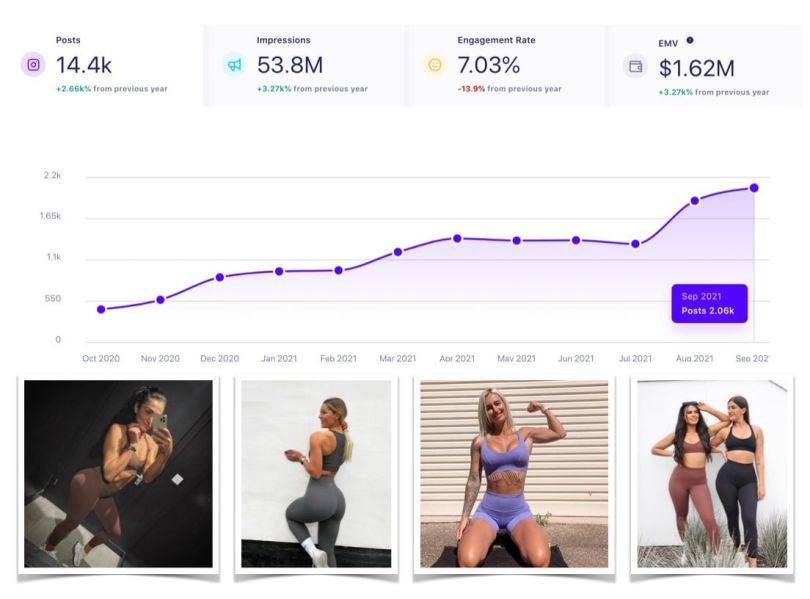Click the Aug 2021 data point
Image resolution: width=810 pixels, height=599 pixels.
click(695, 201)
